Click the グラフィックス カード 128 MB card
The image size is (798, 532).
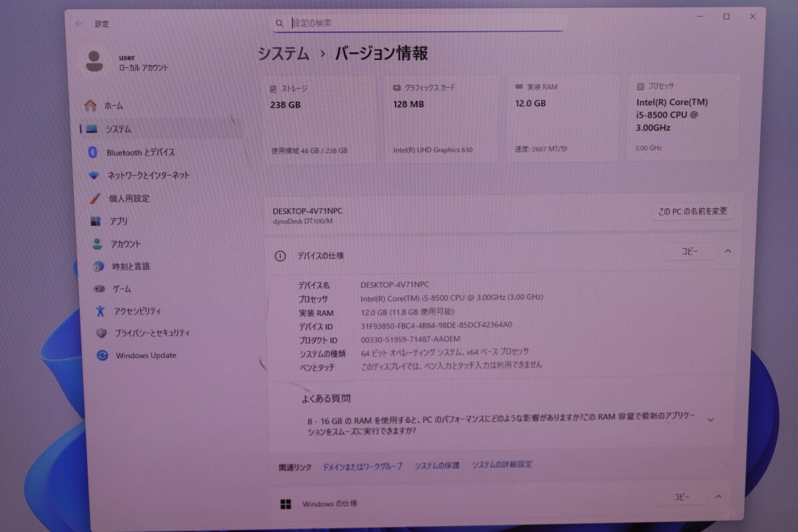[x=442, y=118]
